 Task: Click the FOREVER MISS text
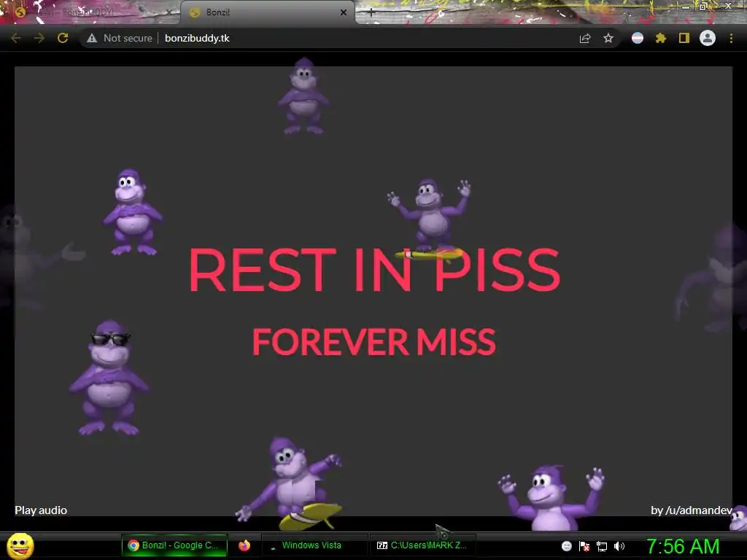(374, 342)
